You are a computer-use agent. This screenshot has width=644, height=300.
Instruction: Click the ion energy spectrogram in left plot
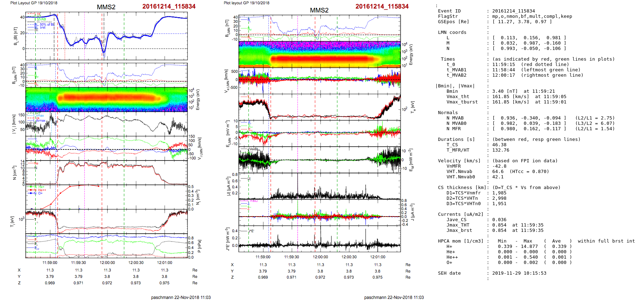click(x=106, y=99)
